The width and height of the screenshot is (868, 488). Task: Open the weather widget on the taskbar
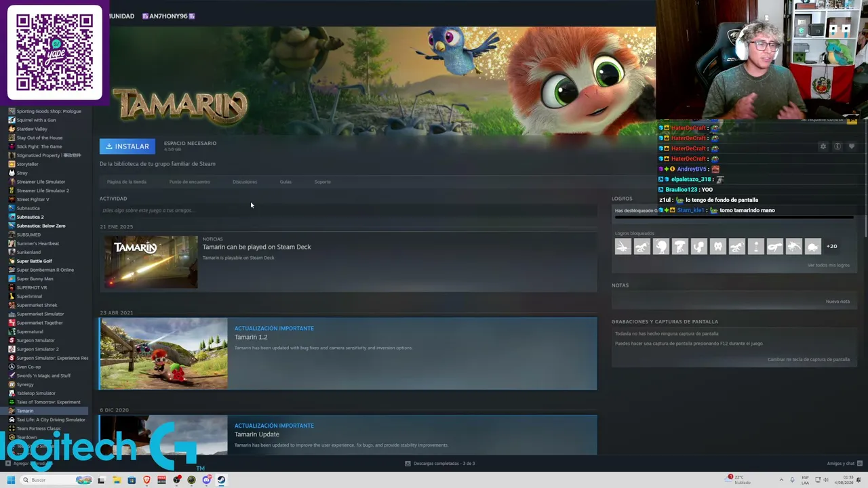[x=738, y=480]
